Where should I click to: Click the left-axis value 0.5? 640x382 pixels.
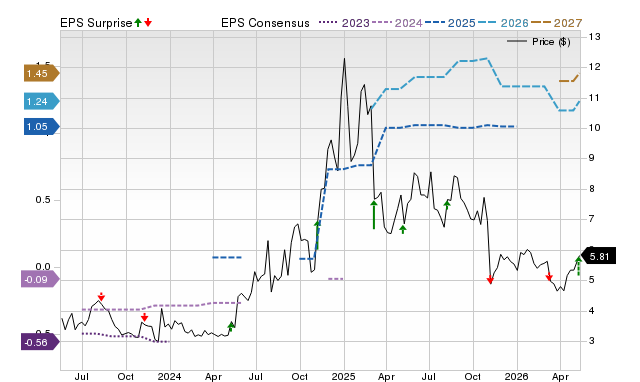click(42, 200)
